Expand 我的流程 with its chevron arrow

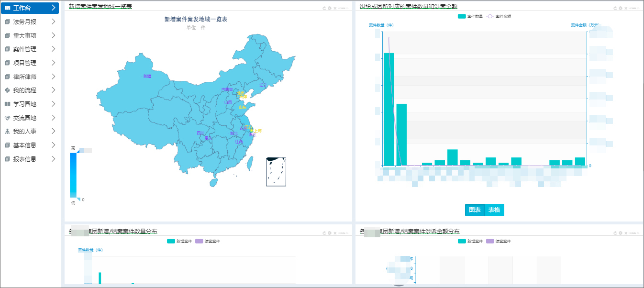pos(53,90)
